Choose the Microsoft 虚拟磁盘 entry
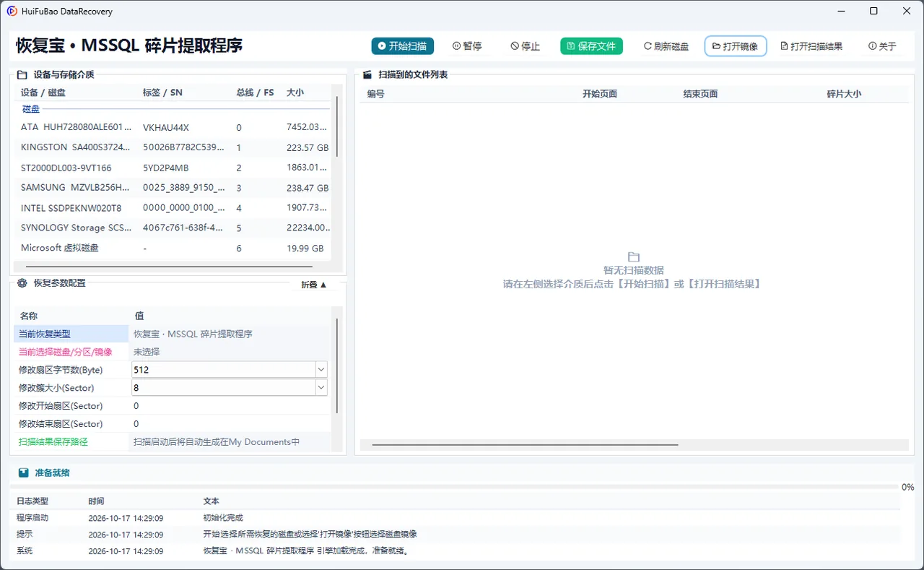This screenshot has width=924, height=570. [x=173, y=248]
